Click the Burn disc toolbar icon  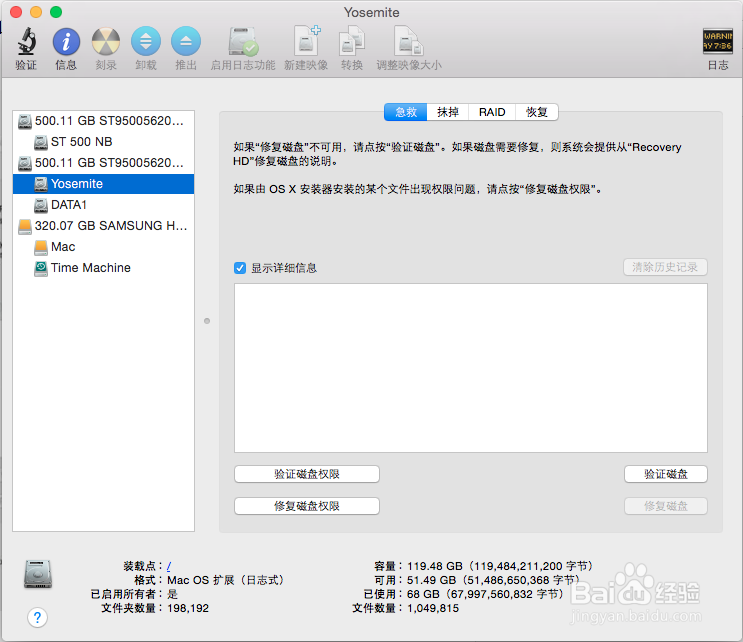[106, 41]
